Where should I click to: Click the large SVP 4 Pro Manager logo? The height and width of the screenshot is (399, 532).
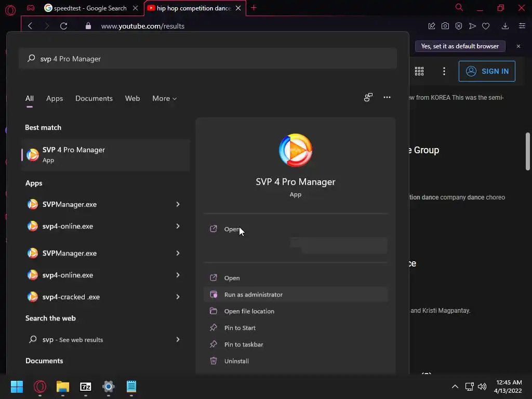(x=296, y=150)
